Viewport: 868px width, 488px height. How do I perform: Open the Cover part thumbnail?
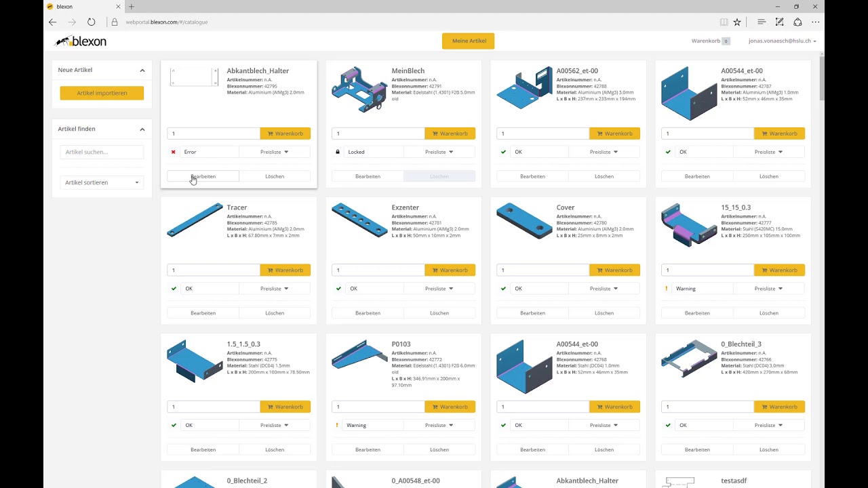pyautogui.click(x=524, y=221)
